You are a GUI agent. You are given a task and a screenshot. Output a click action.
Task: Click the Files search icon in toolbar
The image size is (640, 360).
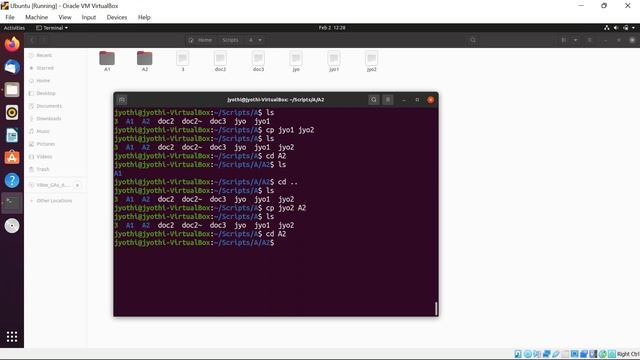pyautogui.click(x=473, y=40)
